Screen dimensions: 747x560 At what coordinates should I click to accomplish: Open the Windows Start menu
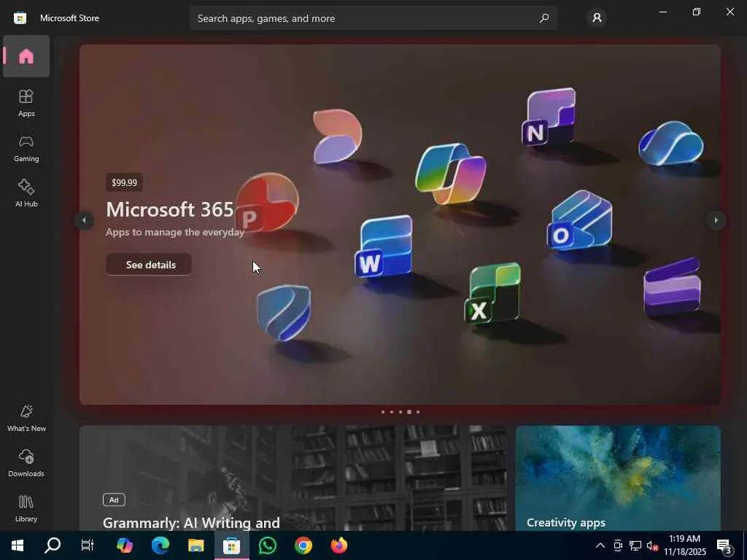coord(18,545)
